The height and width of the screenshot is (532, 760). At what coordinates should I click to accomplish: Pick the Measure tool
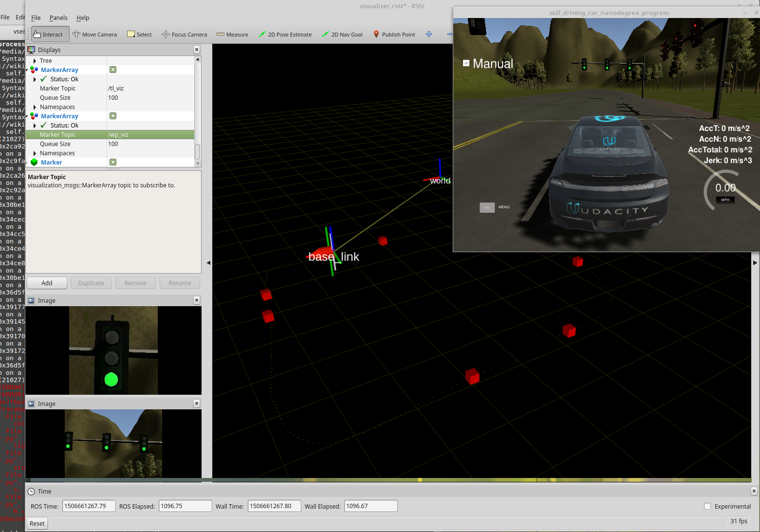(232, 35)
